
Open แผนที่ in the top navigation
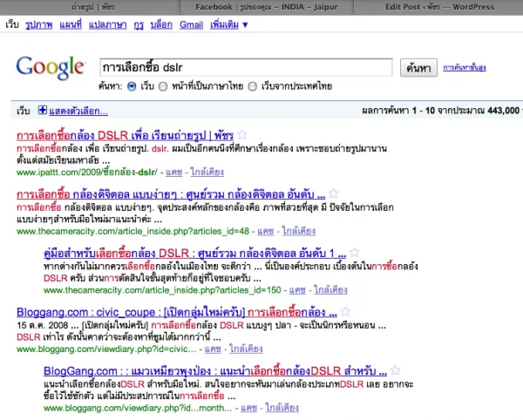(x=71, y=24)
